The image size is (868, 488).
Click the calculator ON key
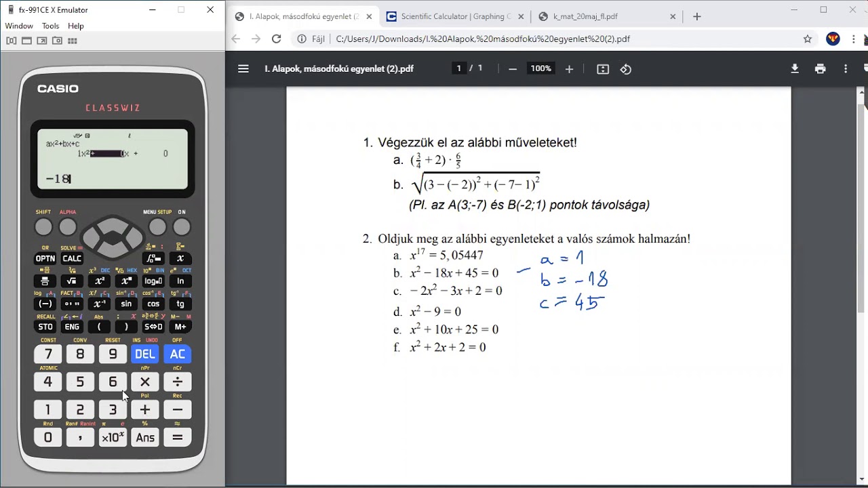click(x=182, y=227)
